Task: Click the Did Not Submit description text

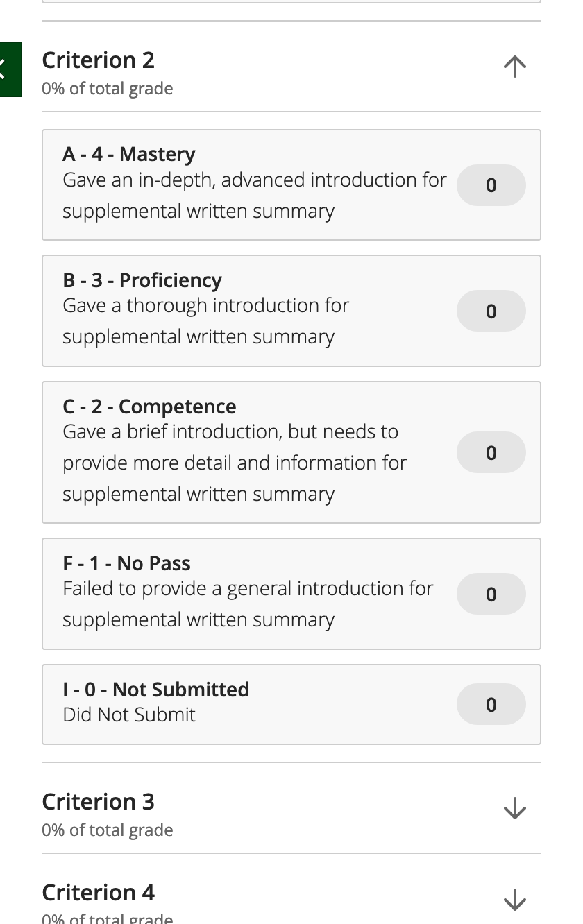Action: (x=129, y=715)
